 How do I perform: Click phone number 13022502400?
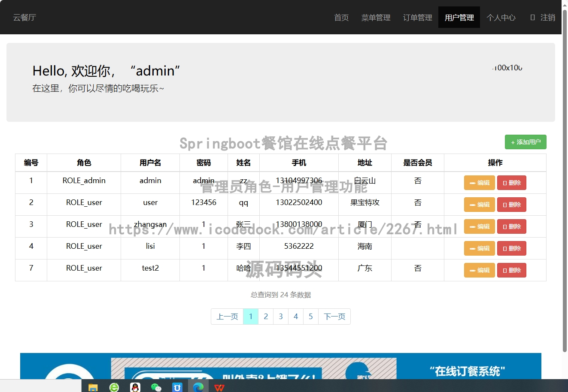click(299, 202)
